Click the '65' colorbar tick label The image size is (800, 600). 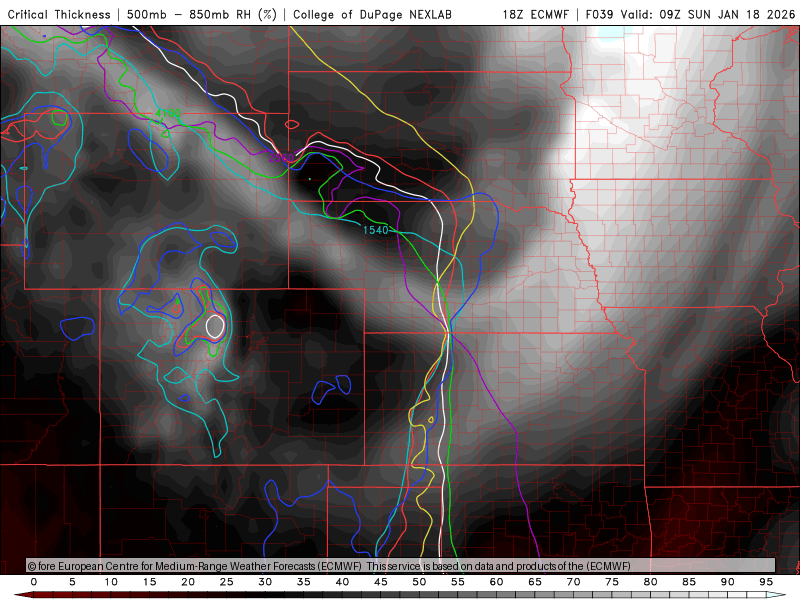click(x=535, y=582)
